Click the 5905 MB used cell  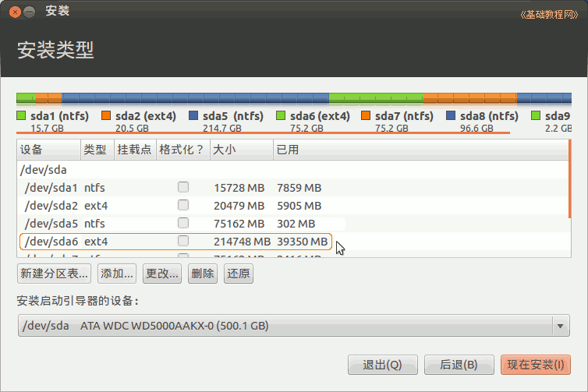299,206
